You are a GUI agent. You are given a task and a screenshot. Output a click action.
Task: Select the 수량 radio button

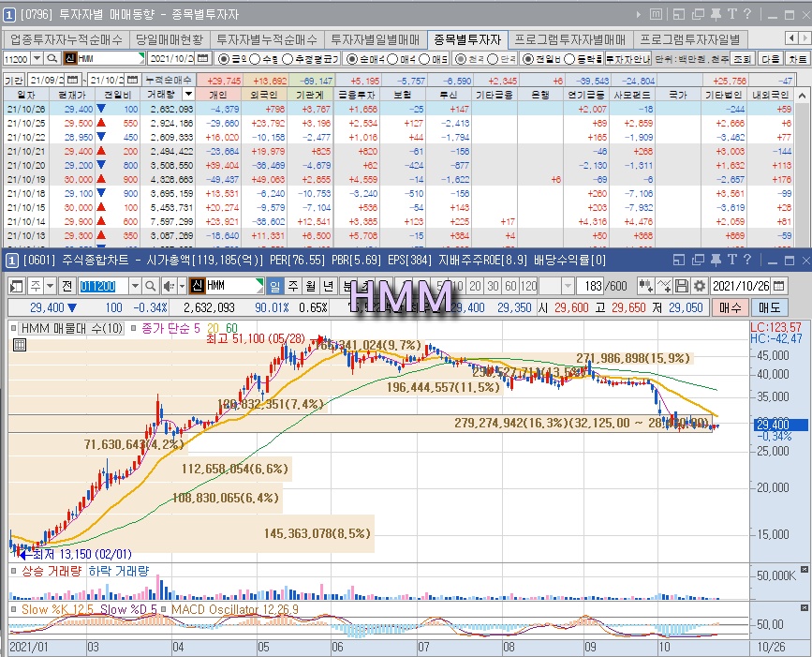coord(254,59)
